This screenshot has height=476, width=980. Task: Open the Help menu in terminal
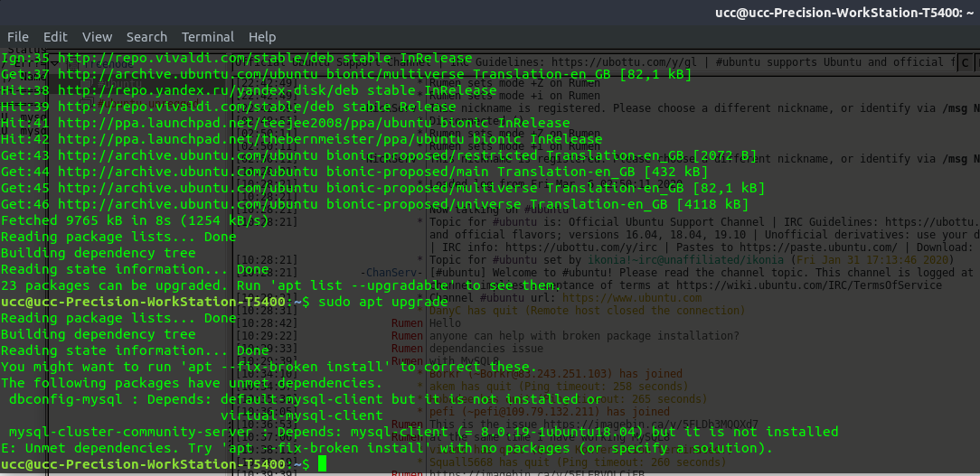(262, 37)
